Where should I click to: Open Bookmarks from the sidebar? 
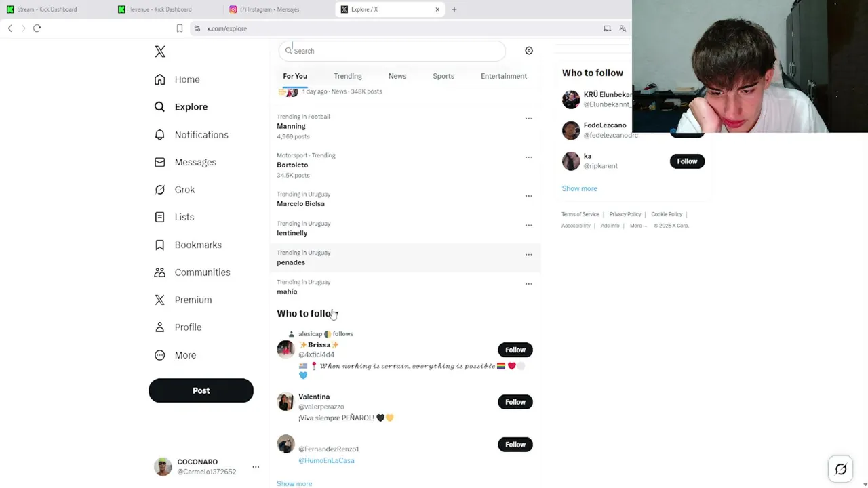point(188,245)
